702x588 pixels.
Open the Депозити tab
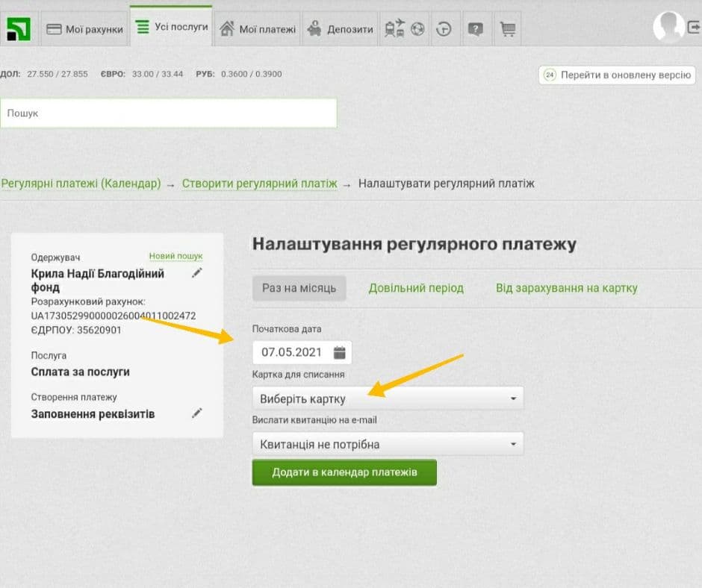(340, 29)
